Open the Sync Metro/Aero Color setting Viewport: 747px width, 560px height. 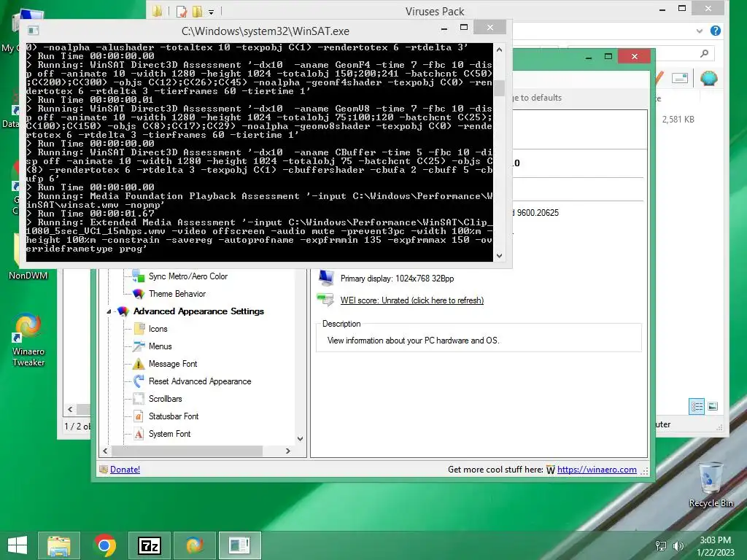(x=187, y=276)
